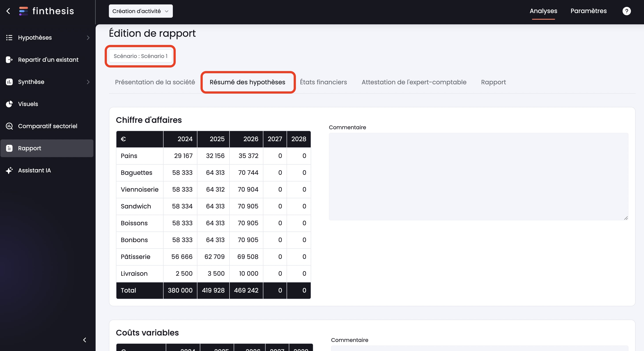Click the Livraison row label
The image size is (644, 351).
134,274
